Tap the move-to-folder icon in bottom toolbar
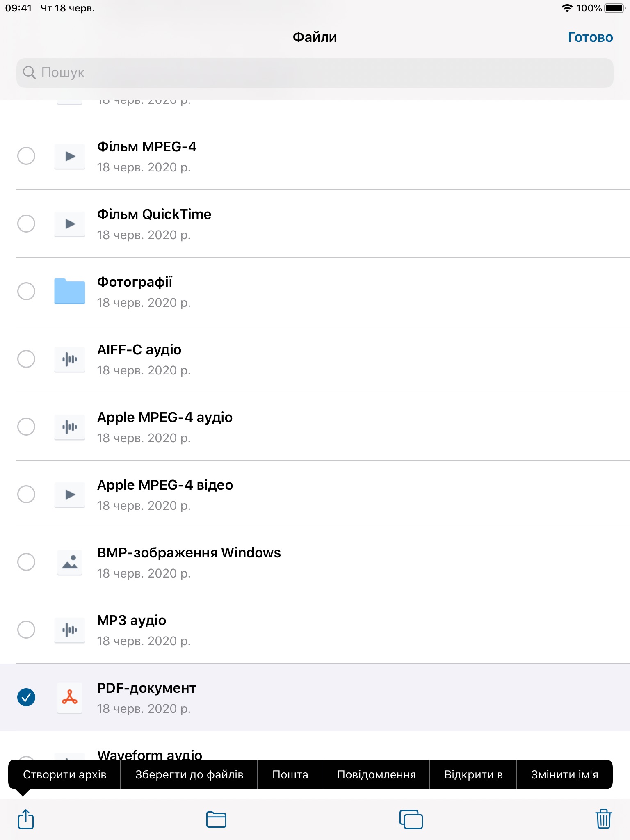 [216, 819]
